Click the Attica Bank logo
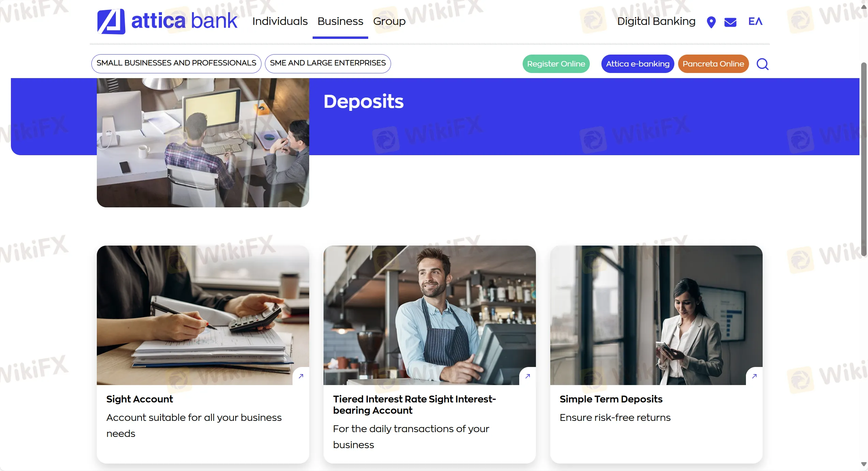This screenshot has height=471, width=868. pyautogui.click(x=167, y=21)
